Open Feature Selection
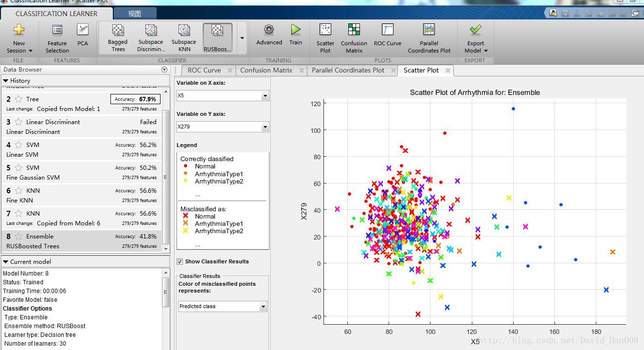Viewport: 644px width, 350px height. [x=57, y=39]
